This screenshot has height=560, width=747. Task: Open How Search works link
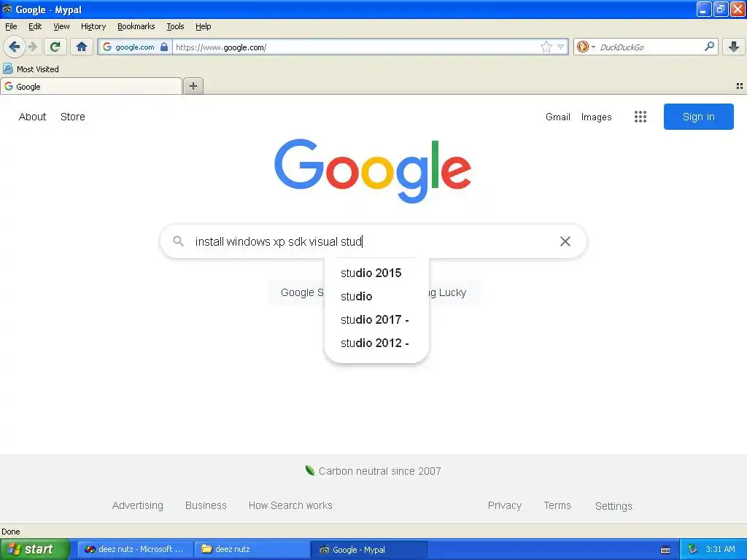coord(290,505)
